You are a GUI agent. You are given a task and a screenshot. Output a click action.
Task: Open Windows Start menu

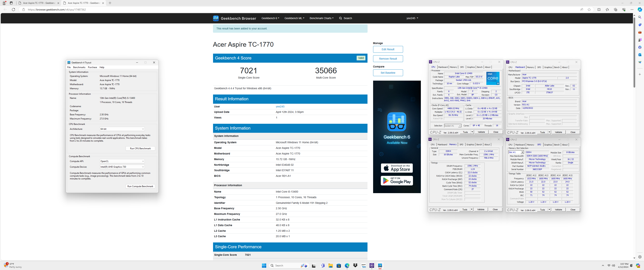point(264,265)
